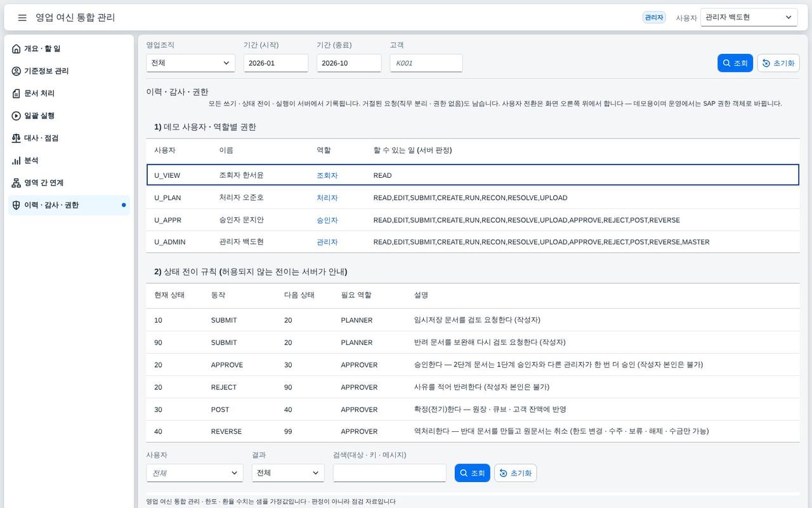Go to 기준정보 관리
812x508 pixels.
tap(69, 71)
